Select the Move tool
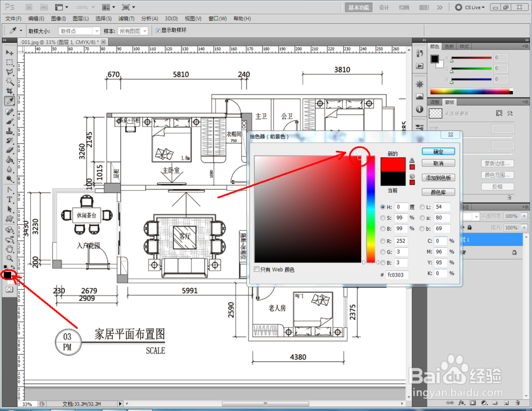The image size is (532, 411). [10, 53]
